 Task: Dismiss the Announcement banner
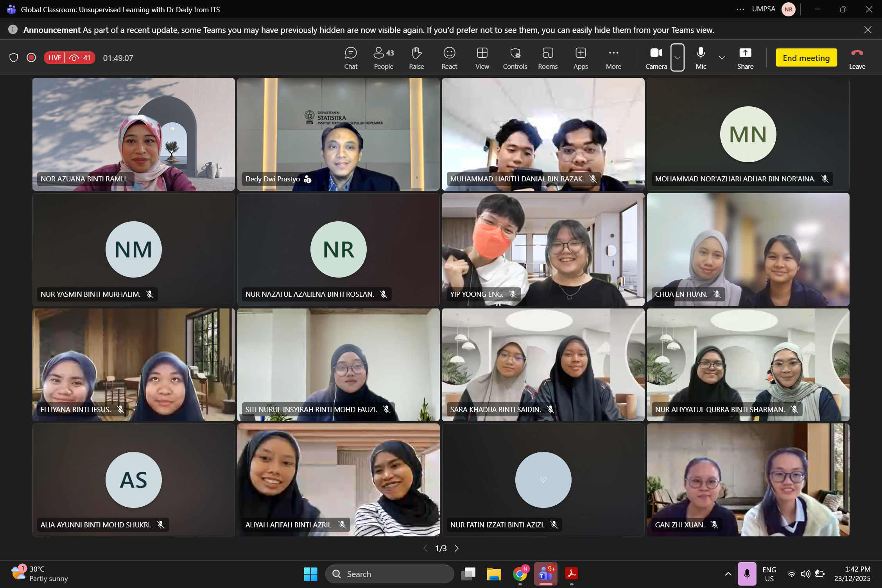pyautogui.click(x=868, y=30)
